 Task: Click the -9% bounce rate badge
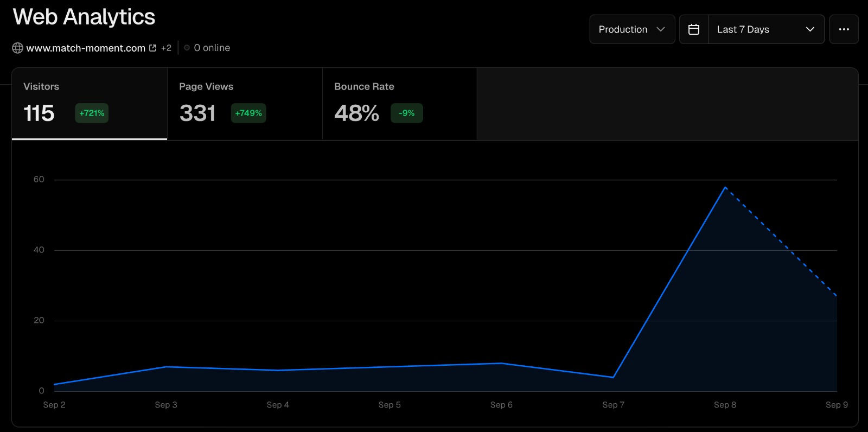tap(406, 113)
